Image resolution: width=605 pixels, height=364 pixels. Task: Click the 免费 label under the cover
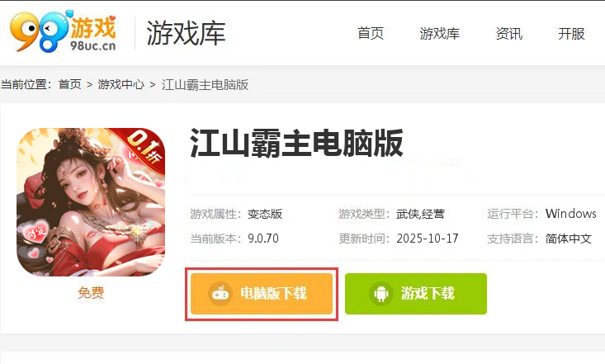[x=91, y=292]
